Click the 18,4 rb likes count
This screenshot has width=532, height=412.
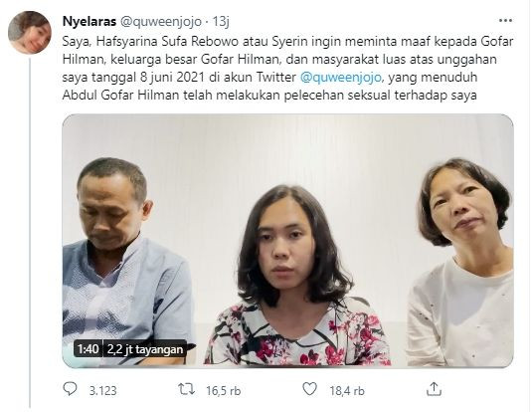pyautogui.click(x=347, y=391)
